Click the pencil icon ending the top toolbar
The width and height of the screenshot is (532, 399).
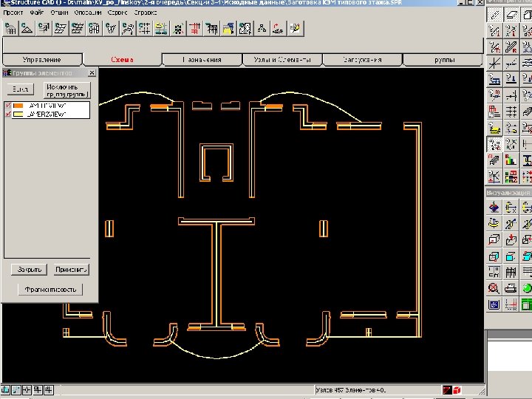pyautogui.click(x=296, y=30)
